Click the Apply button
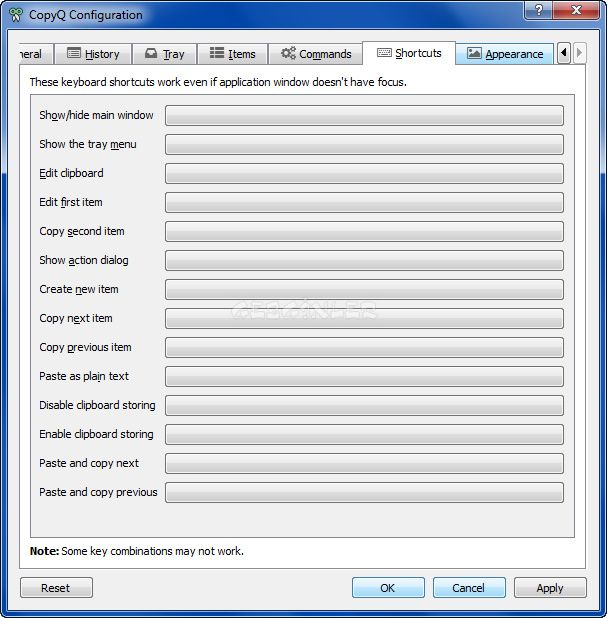 550,588
